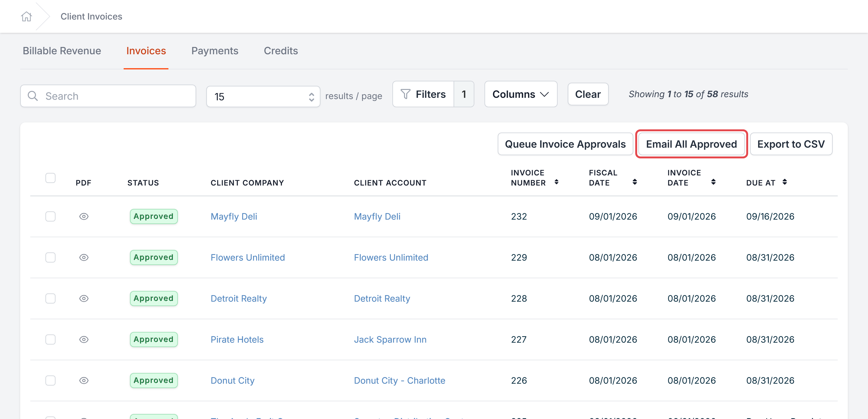The width and height of the screenshot is (868, 419).
Task: Click Email All Approved
Action: [x=691, y=144]
